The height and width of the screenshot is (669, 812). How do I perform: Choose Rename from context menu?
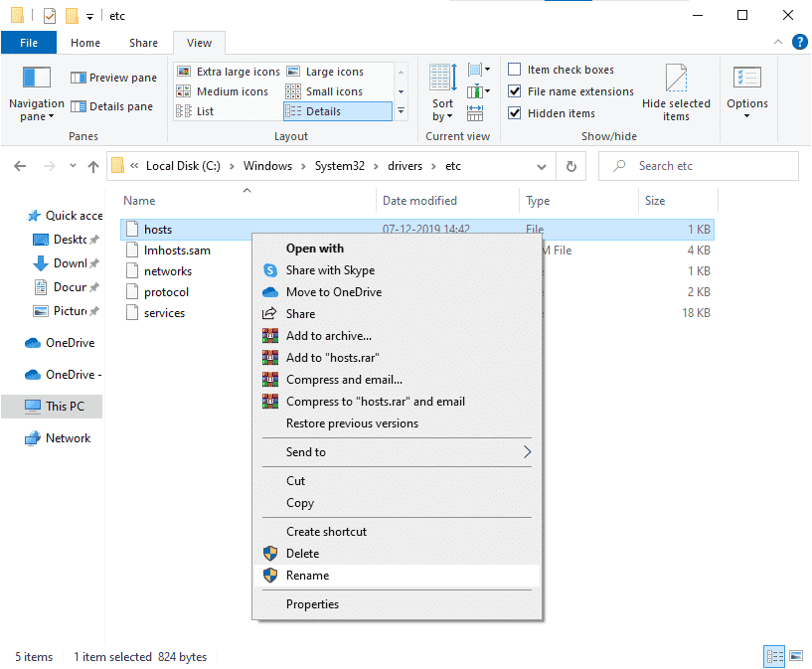398,576
